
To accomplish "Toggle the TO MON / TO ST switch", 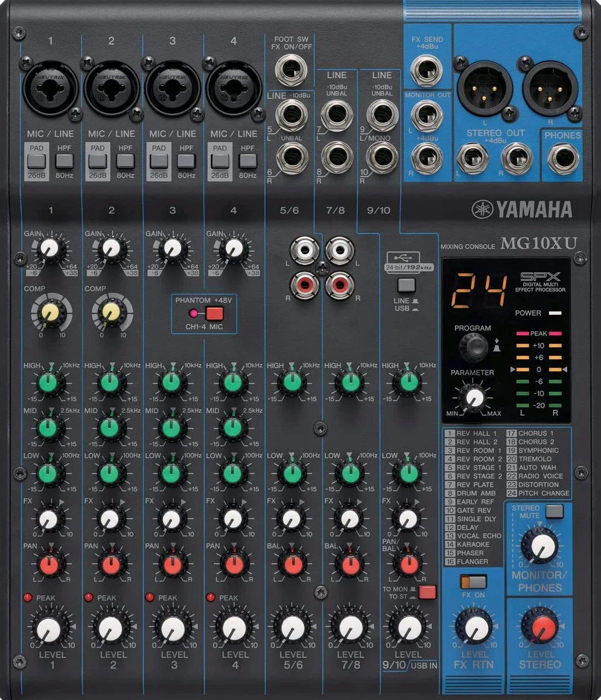I will click(x=427, y=592).
